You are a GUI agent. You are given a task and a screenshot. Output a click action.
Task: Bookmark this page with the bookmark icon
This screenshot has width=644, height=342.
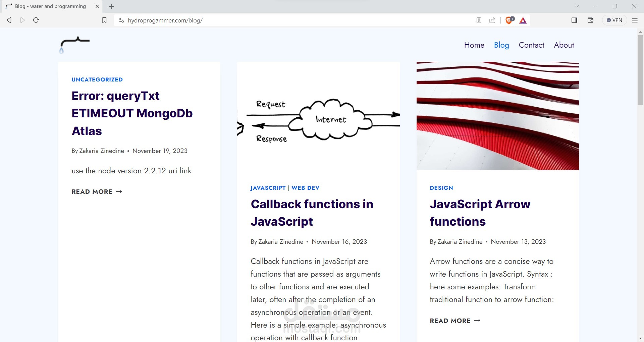coord(104,20)
